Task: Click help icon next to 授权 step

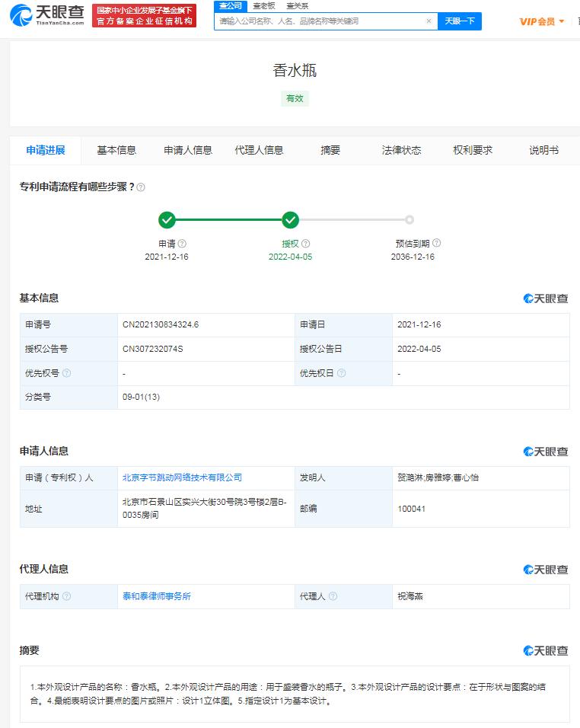Action: point(305,244)
